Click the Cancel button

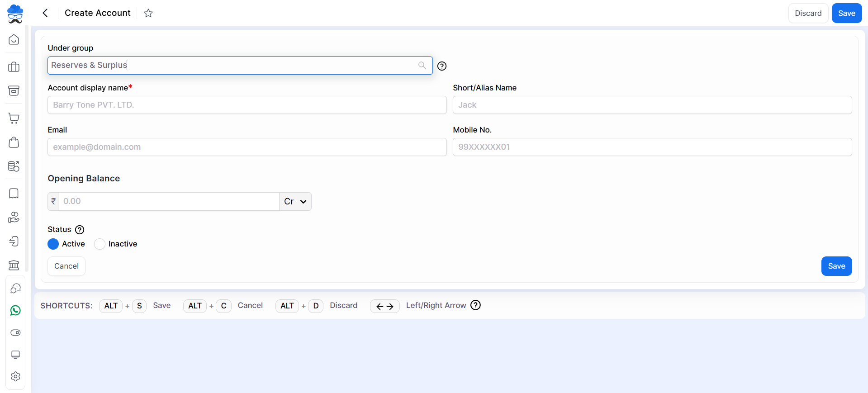66,266
